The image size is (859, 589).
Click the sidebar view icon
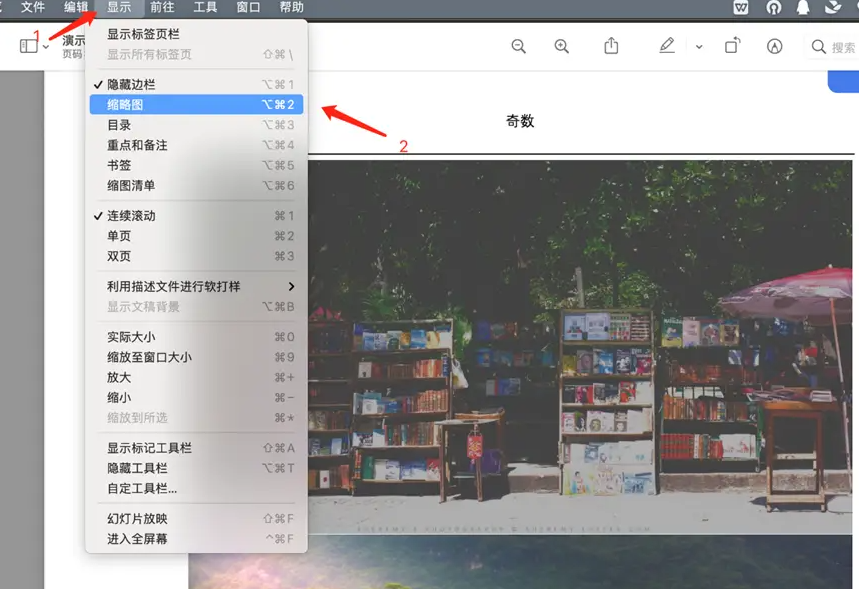tap(28, 46)
